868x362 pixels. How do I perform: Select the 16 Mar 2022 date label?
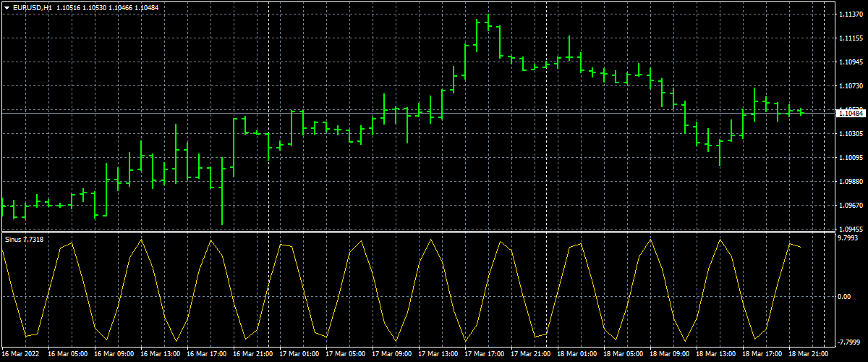(20, 355)
